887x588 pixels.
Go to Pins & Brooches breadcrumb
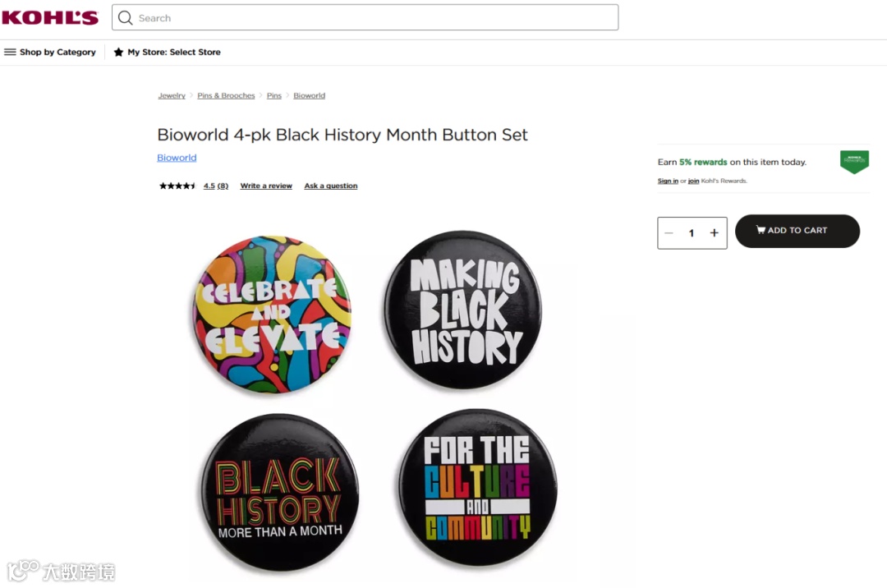pyautogui.click(x=226, y=96)
